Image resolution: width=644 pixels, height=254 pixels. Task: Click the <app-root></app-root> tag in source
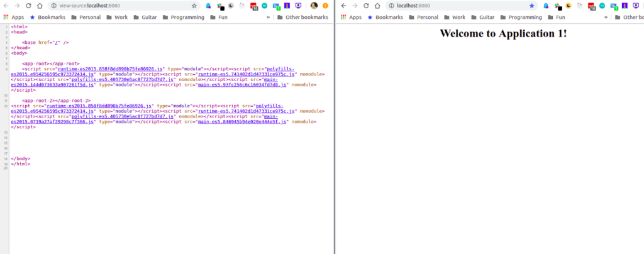pyautogui.click(x=51, y=63)
